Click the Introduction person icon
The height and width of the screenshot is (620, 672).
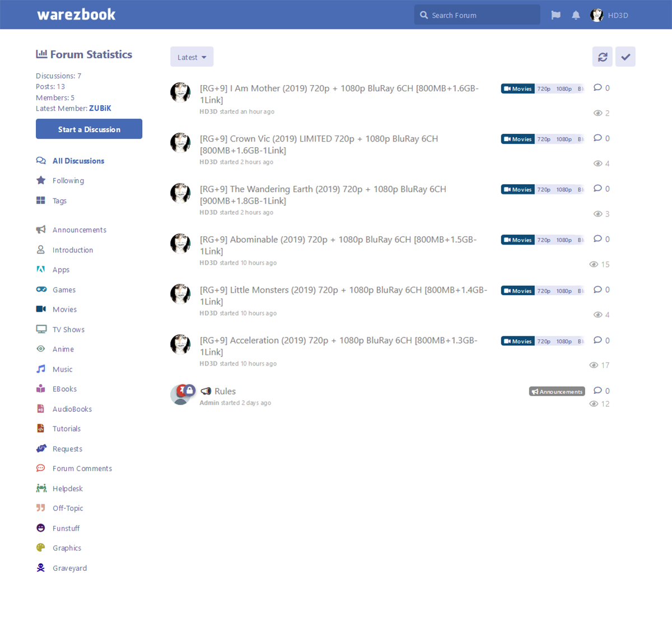[x=41, y=250]
